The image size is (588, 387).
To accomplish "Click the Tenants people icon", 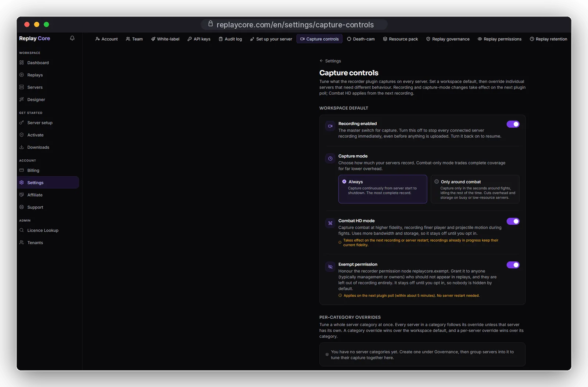I will (x=22, y=243).
